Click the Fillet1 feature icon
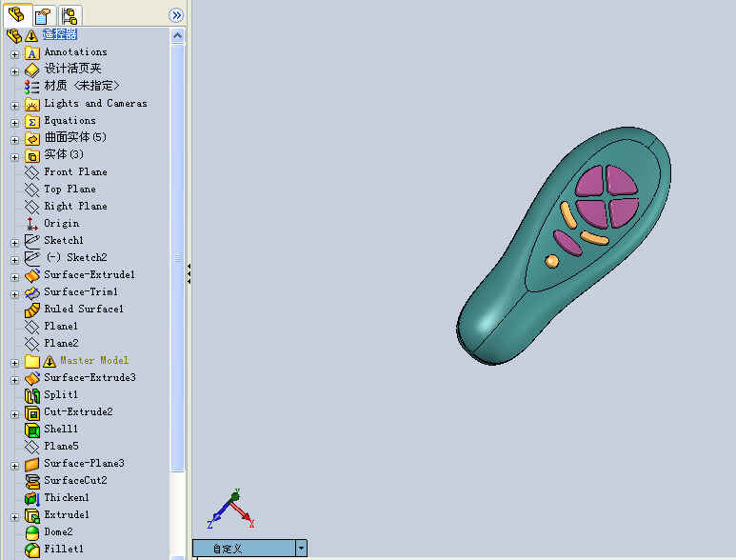 click(x=32, y=550)
